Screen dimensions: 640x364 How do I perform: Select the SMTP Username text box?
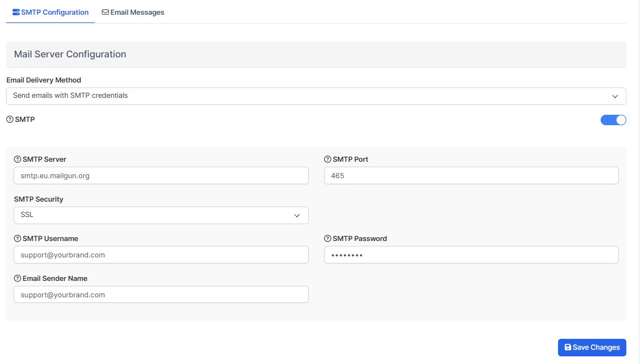[x=161, y=255]
